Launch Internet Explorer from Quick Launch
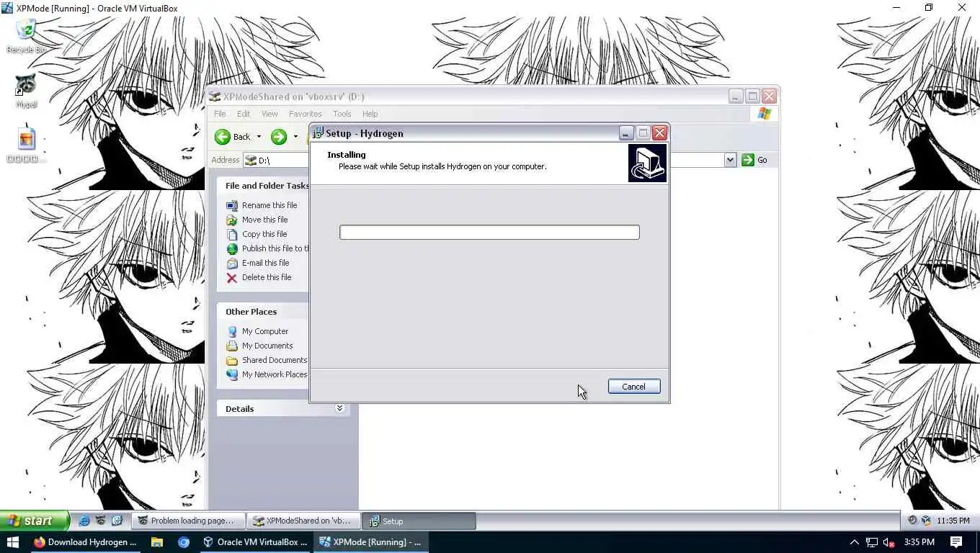Viewport: 980px width, 553px height. 84,521
